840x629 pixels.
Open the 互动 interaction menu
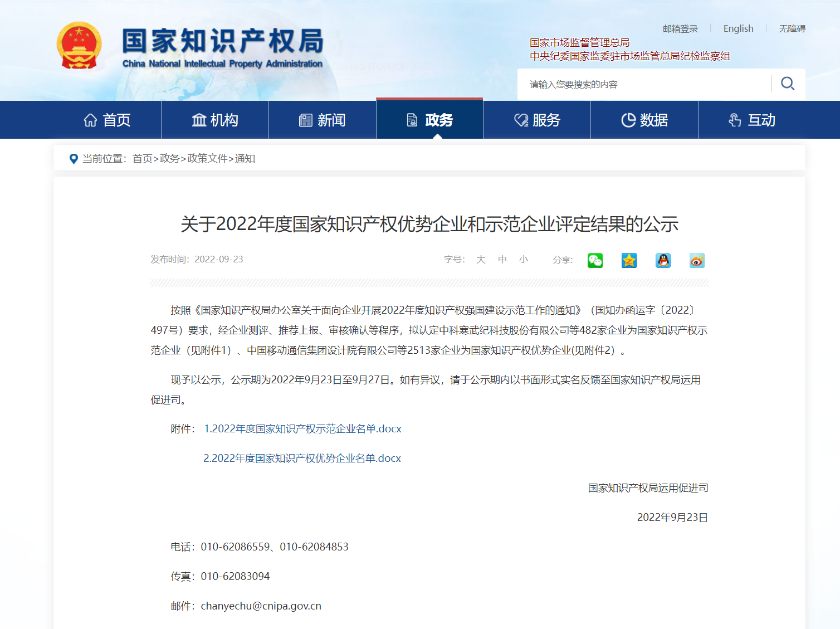pyautogui.click(x=752, y=120)
